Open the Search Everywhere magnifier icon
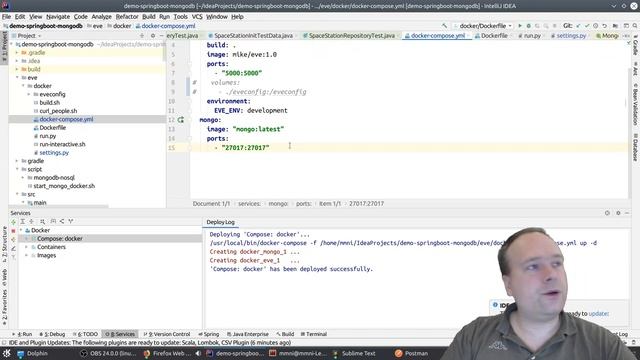This screenshot has width=640, height=360. point(635,26)
